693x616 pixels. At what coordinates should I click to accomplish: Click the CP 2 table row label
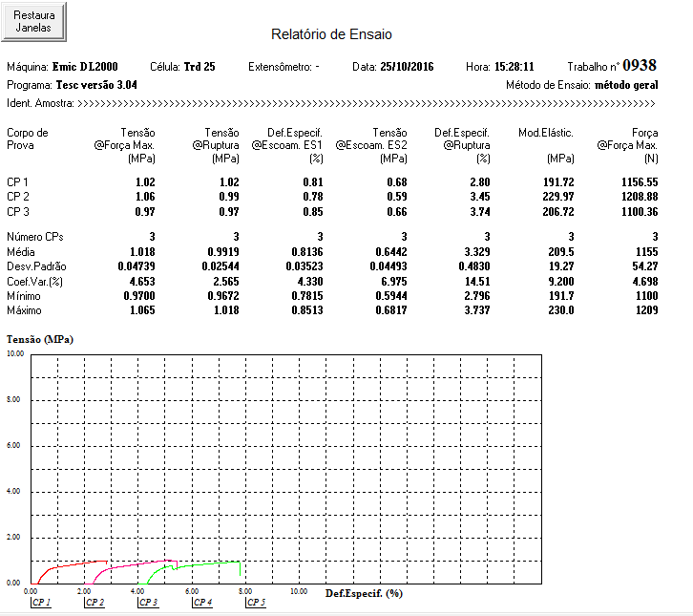pos(18,197)
